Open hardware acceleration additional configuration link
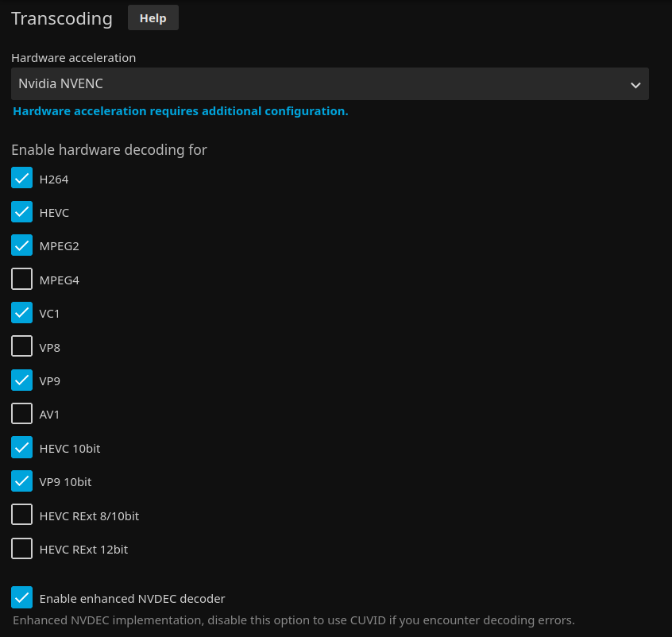Screen dimensions: 672x637 (x=180, y=111)
